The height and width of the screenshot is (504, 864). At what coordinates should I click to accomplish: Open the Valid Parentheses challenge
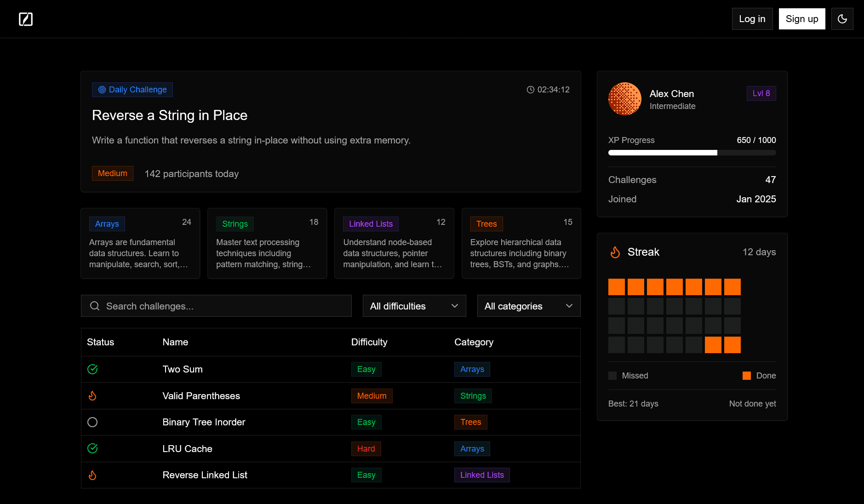point(201,396)
